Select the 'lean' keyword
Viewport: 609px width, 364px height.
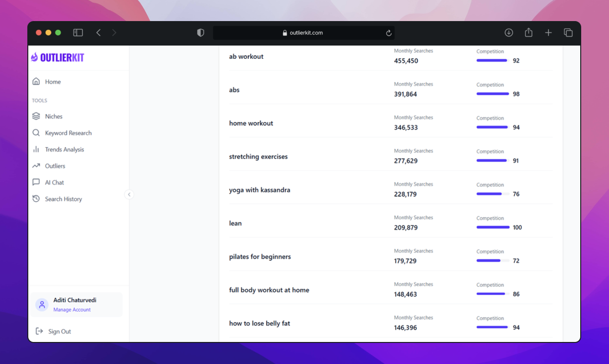(235, 223)
